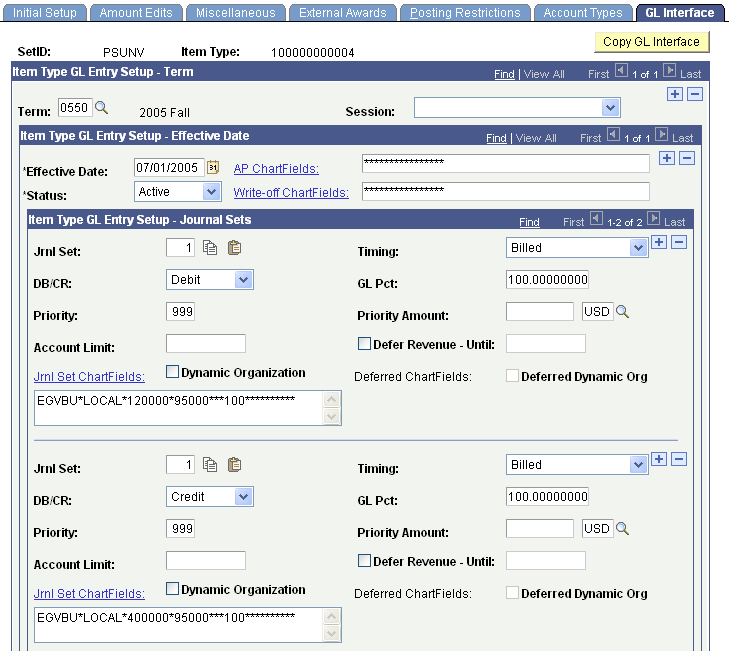Remove the Credit journal set row
729x651 pixels.
[x=679, y=459]
